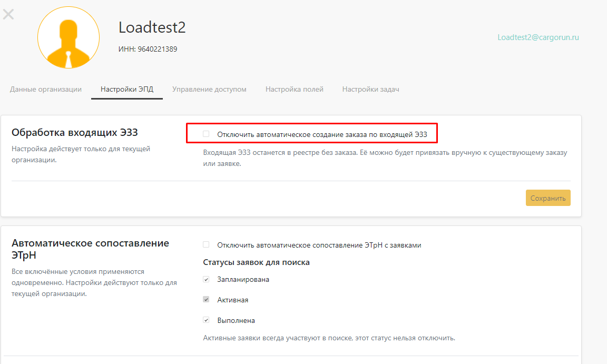Click the orange organization avatar icon

[68, 37]
